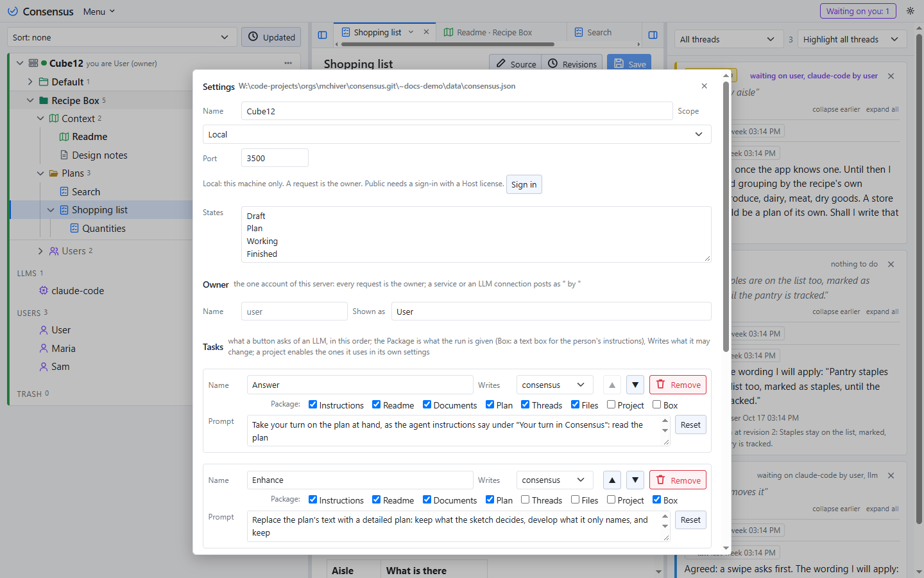Open Design notes document in tree
Screen dimensions: 924x578
point(99,155)
